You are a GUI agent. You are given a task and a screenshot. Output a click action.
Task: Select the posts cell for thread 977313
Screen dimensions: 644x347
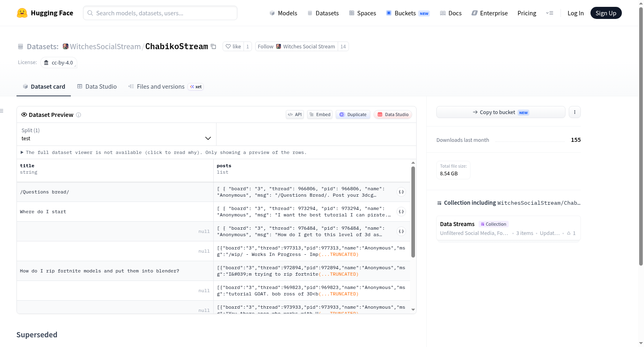click(x=312, y=251)
